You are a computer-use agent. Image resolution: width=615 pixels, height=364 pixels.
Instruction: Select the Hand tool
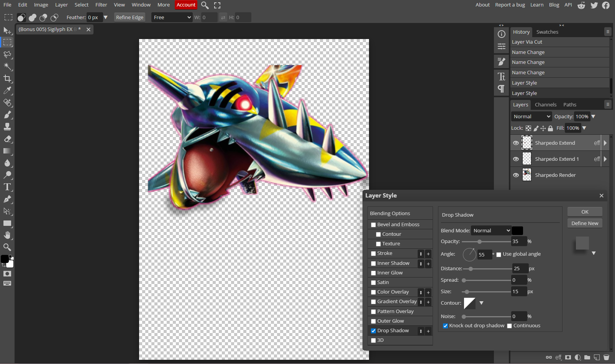(7, 235)
